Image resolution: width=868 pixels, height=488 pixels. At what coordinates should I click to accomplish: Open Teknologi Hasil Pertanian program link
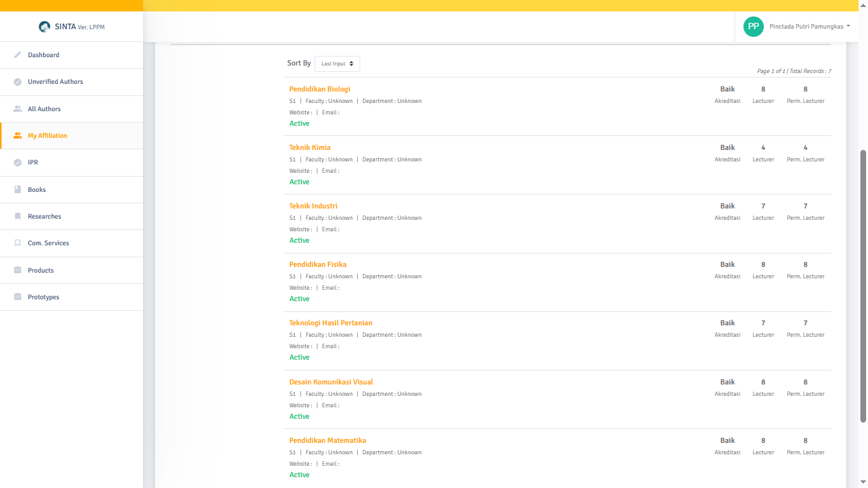click(331, 323)
